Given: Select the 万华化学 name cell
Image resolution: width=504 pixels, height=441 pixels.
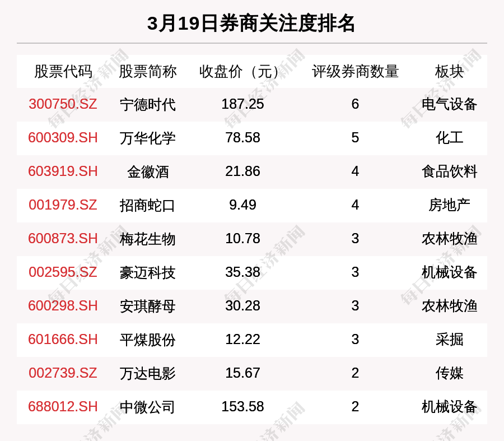Looking at the screenshot, I should [147, 138].
